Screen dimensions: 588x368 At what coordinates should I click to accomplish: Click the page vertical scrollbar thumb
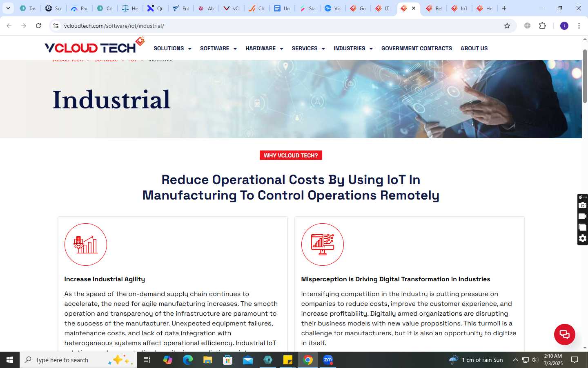(585, 76)
